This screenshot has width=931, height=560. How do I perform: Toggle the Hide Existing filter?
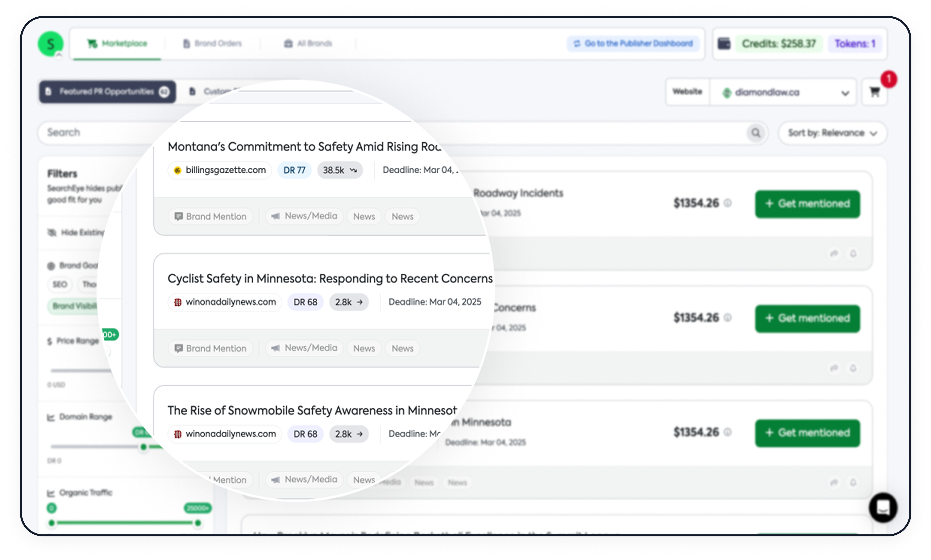(x=76, y=232)
